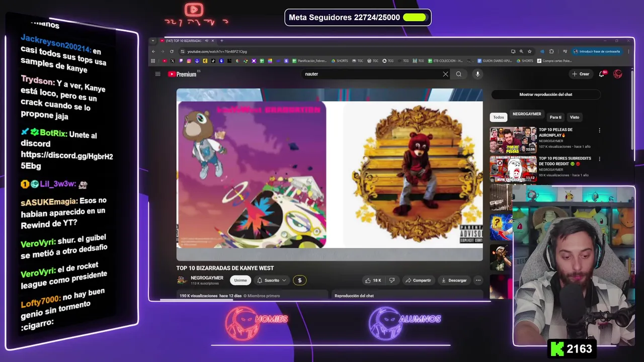Click the YouTube search magnifier button
Viewport: 644px width, 362px height.
tap(458, 74)
